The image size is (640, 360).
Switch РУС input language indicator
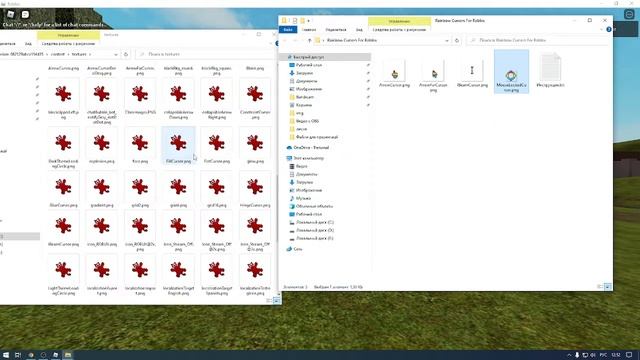[x=603, y=355]
